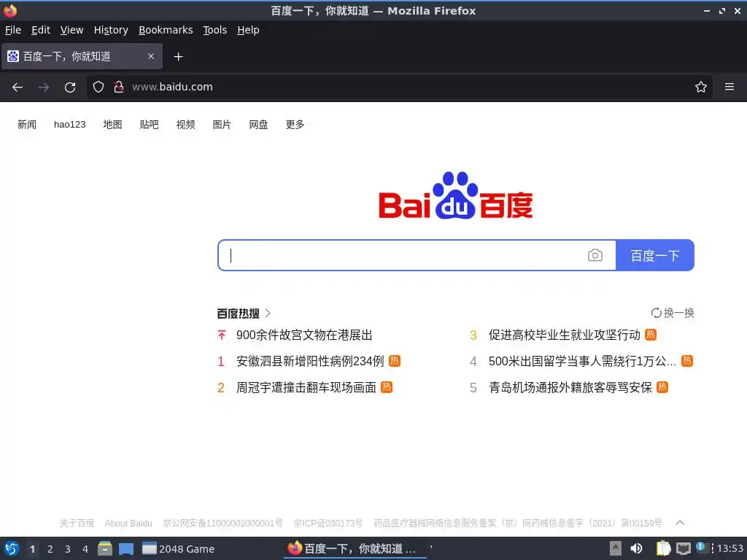Select the 百度一下，你就知道 browser tab
The image size is (747, 560).
point(82,56)
